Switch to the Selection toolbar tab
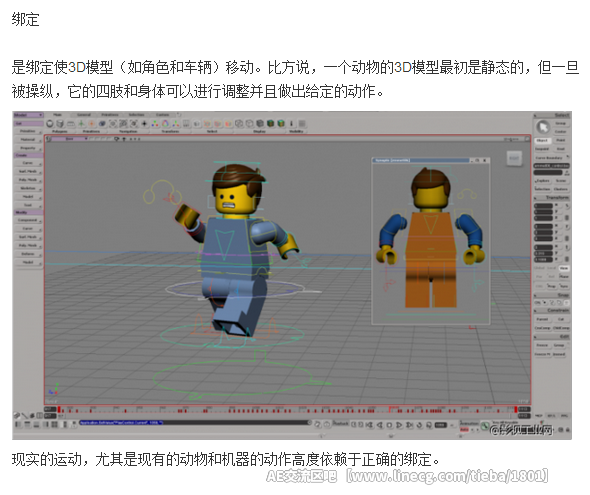Viewport: 590px width, 495px height. pyautogui.click(x=137, y=115)
